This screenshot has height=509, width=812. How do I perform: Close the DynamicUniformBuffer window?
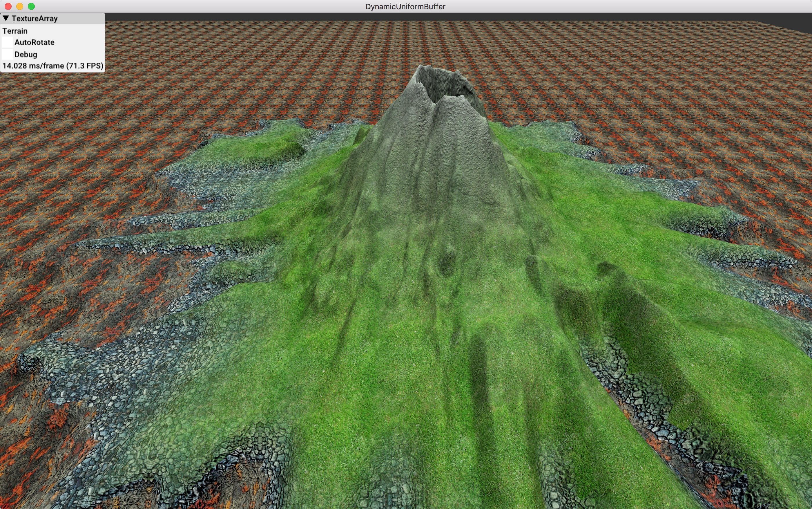click(x=8, y=6)
